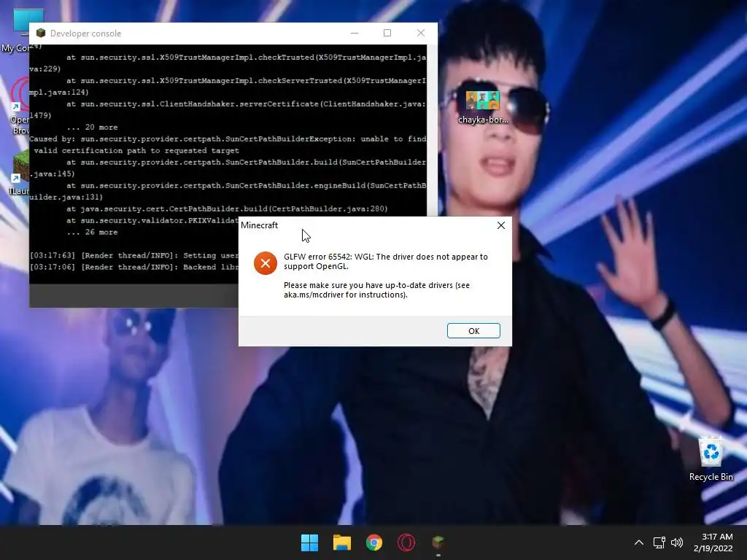This screenshot has width=747, height=560.
Task: Close the Developer console window
Action: point(421,33)
